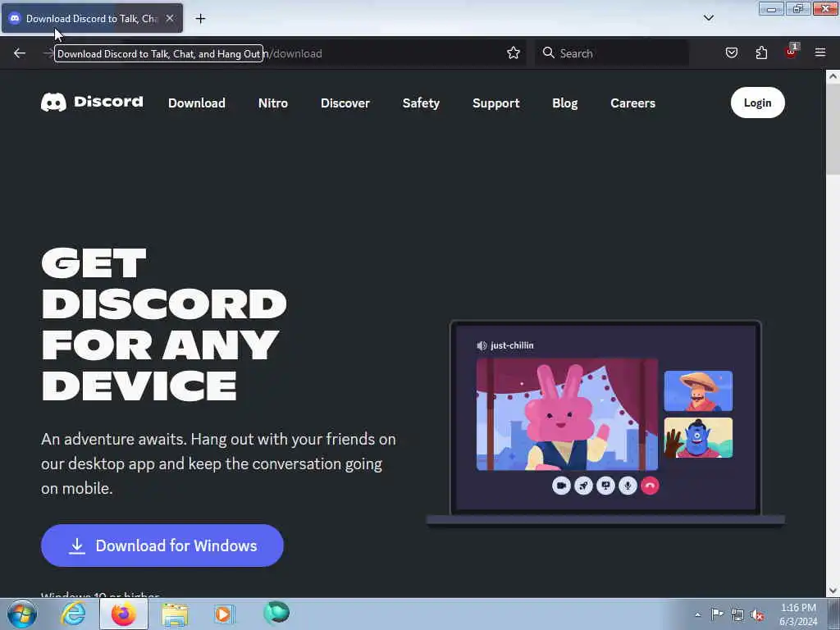Open Windows Explorer from the taskbar
Viewport: 840px width, 630px height.
pyautogui.click(x=176, y=614)
